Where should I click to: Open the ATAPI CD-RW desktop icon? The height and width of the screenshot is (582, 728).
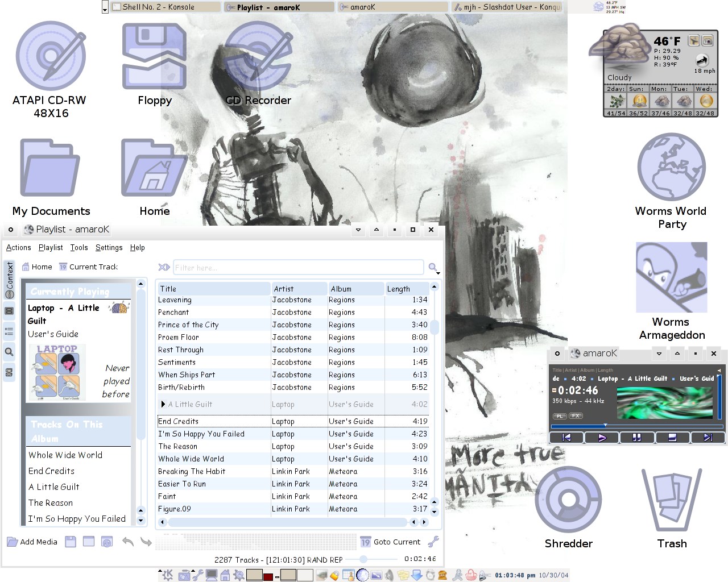(51, 57)
